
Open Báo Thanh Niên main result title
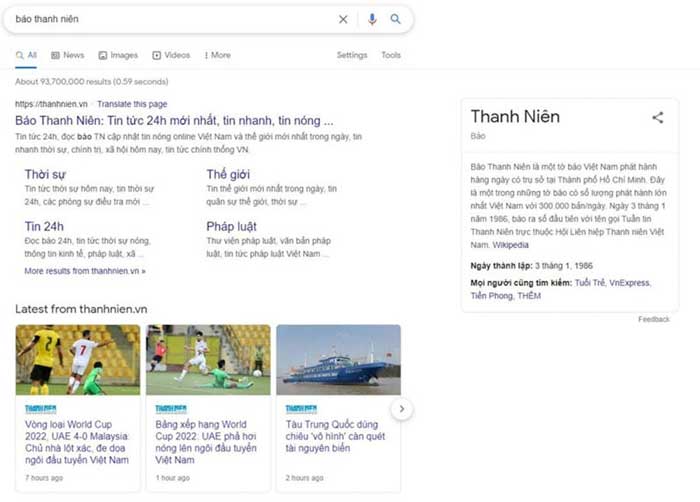pyautogui.click(x=174, y=121)
